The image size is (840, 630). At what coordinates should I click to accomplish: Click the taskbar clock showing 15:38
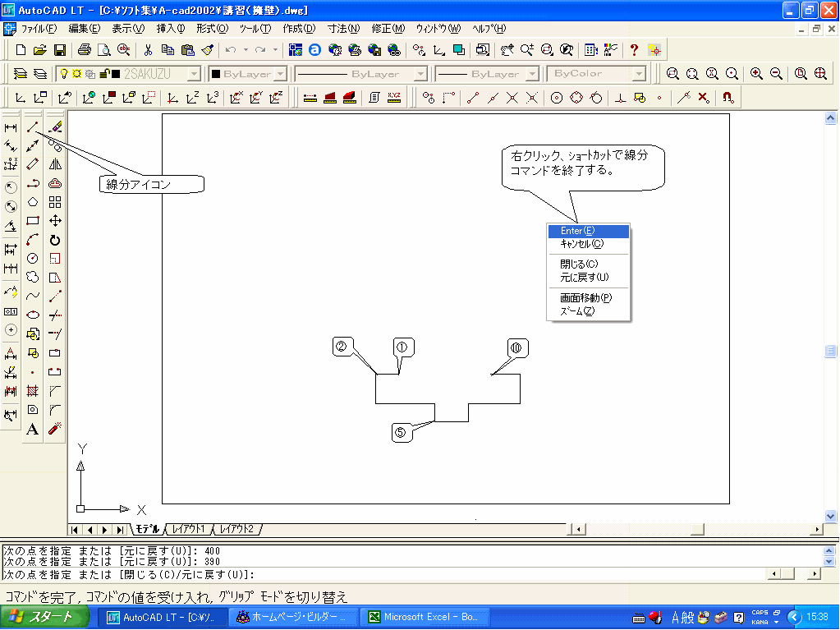[817, 617]
